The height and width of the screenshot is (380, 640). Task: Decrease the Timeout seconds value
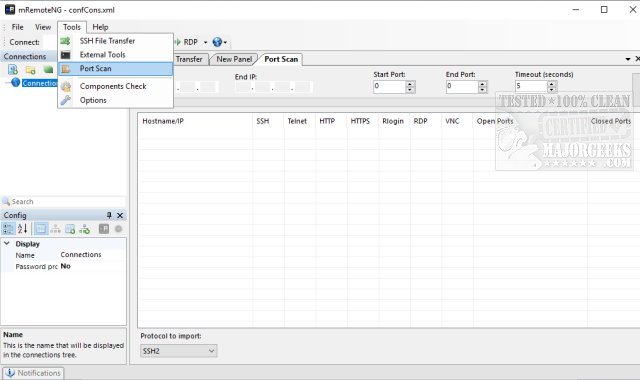point(552,89)
